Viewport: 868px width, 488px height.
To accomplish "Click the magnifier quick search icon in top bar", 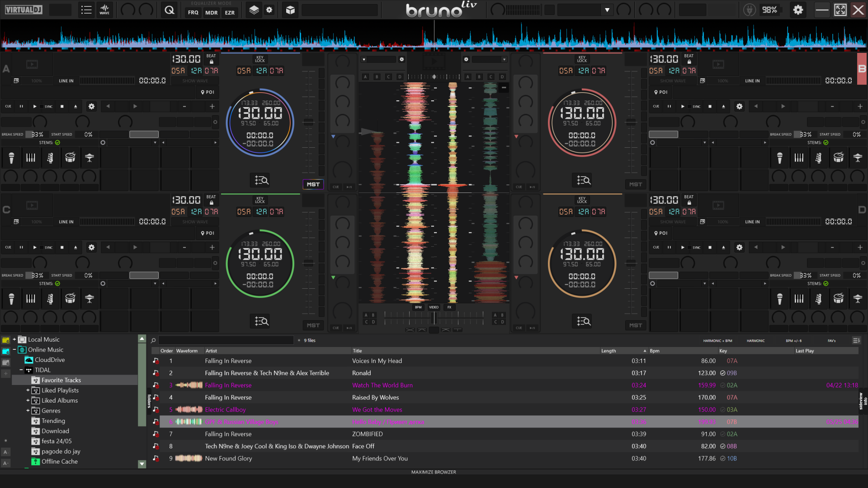I will 170,10.
